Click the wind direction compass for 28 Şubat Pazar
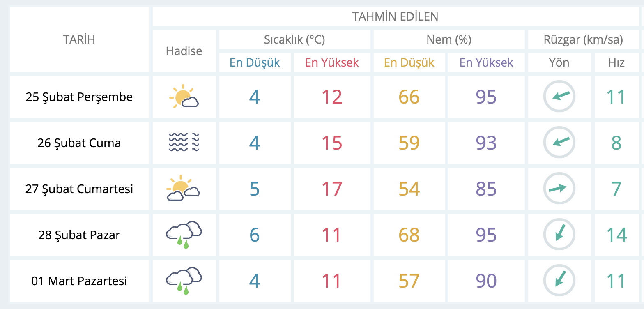 [x=559, y=235]
